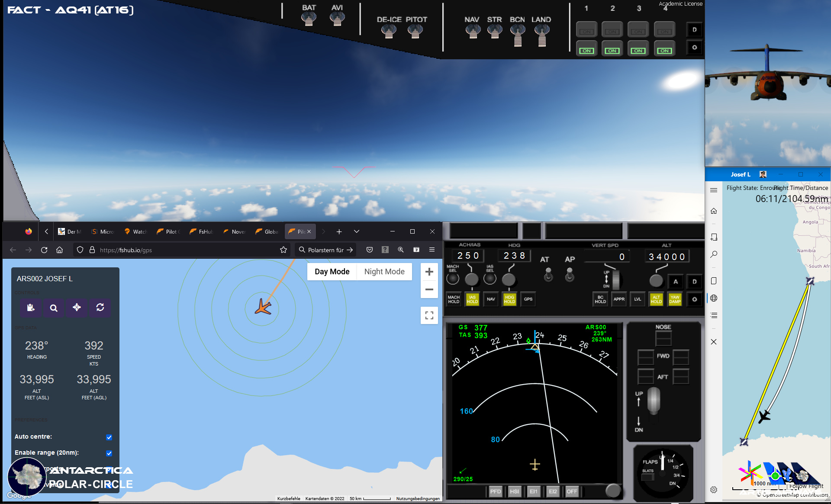831x504 pixels.
Task: Toggle the PITOT heat switch
Action: (415, 31)
